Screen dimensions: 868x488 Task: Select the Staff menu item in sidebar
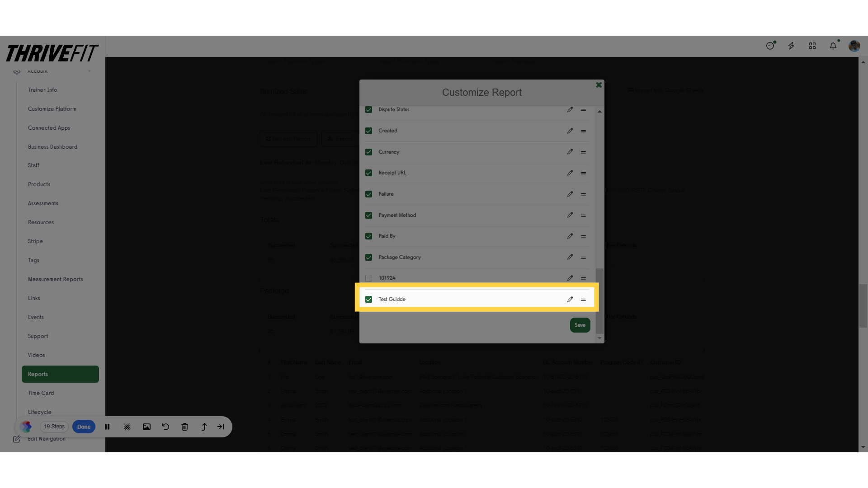[x=33, y=165]
